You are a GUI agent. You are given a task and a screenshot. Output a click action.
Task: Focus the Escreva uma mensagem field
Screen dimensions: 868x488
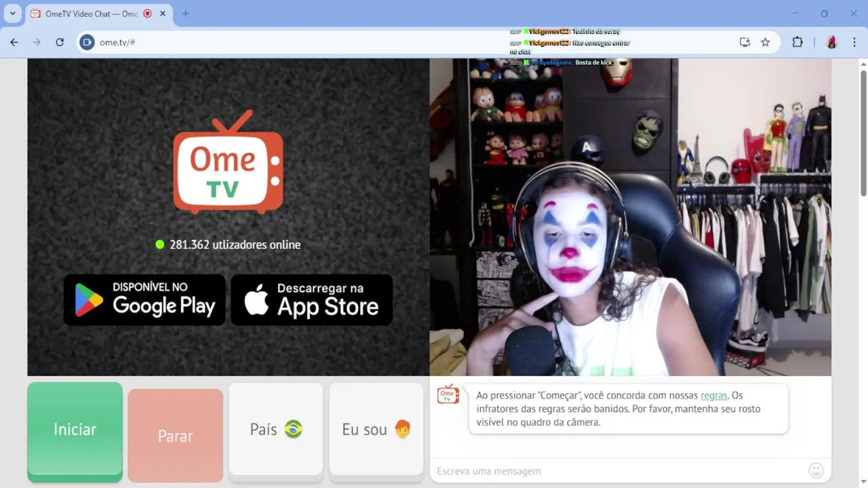pos(617,470)
